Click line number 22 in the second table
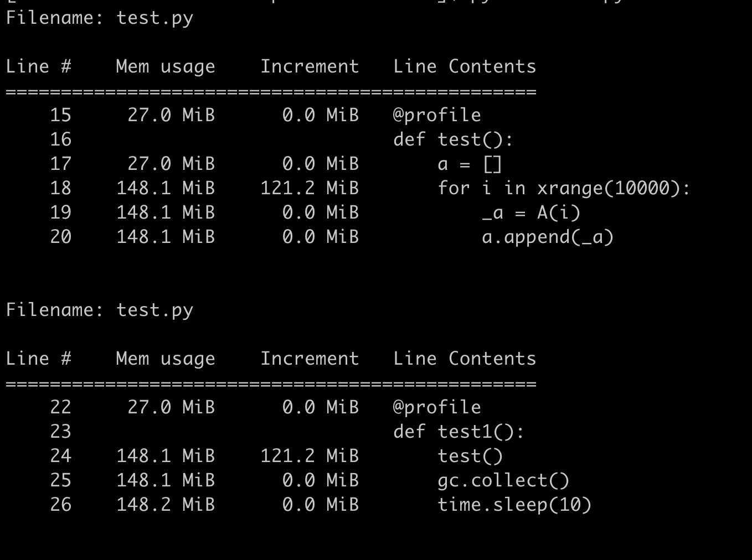This screenshot has width=752, height=560. point(60,407)
